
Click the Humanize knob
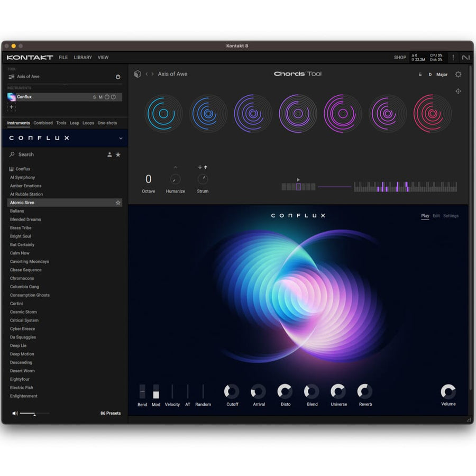[175, 179]
